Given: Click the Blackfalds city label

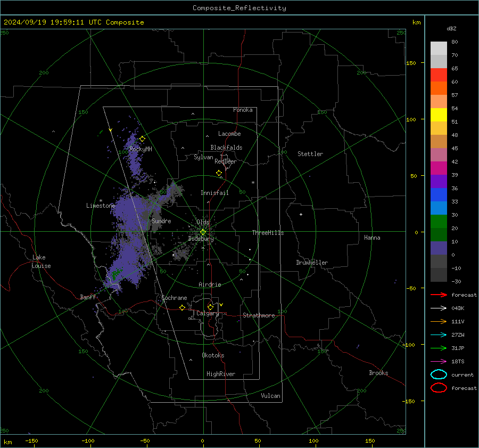Looking at the screenshot, I should pos(226,148).
